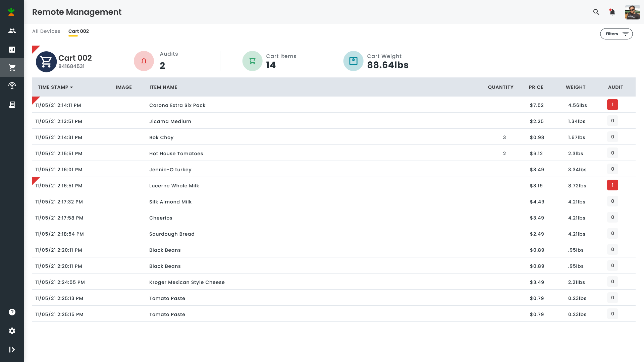The width and height of the screenshot is (644, 362).
Task: Open the notifications bell in header
Action: [x=612, y=12]
